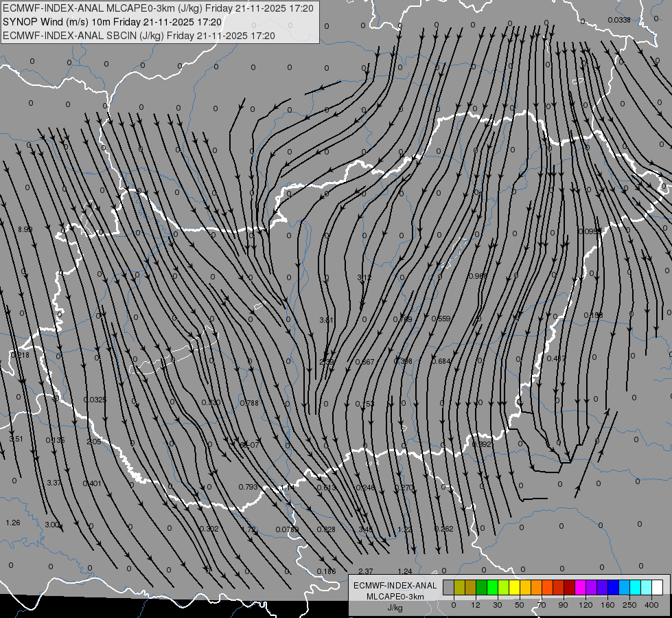Click the map value 0.0338

coord(619,20)
